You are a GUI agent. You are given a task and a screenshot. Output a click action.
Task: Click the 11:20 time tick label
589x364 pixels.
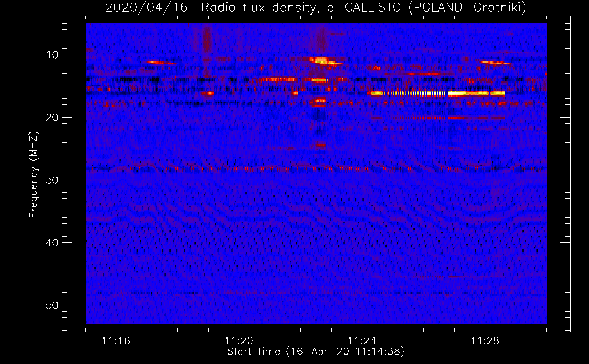(239, 341)
